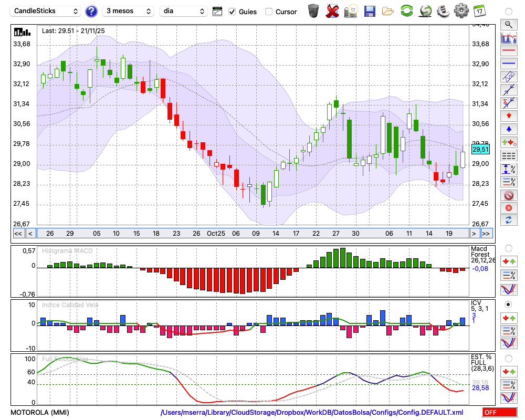Open the CandleSticks chart type dropdown
This screenshot has width=525, height=420.
click(46, 11)
